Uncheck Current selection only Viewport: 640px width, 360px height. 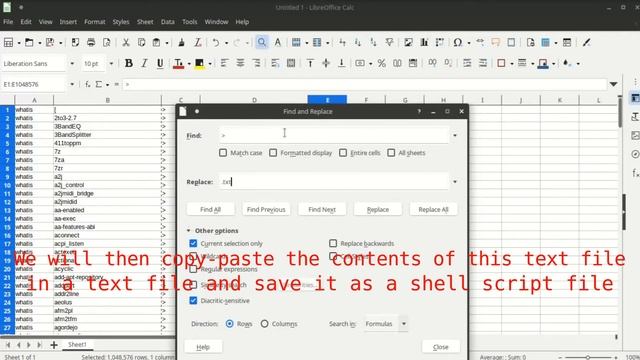[193, 243]
